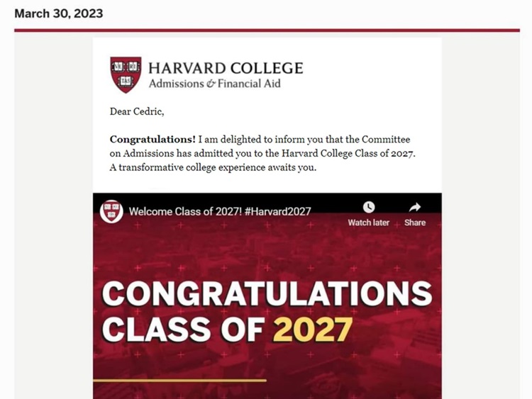Click the white "CLASS OF" text in the video
Screen dimensions: 532x399
183,330
